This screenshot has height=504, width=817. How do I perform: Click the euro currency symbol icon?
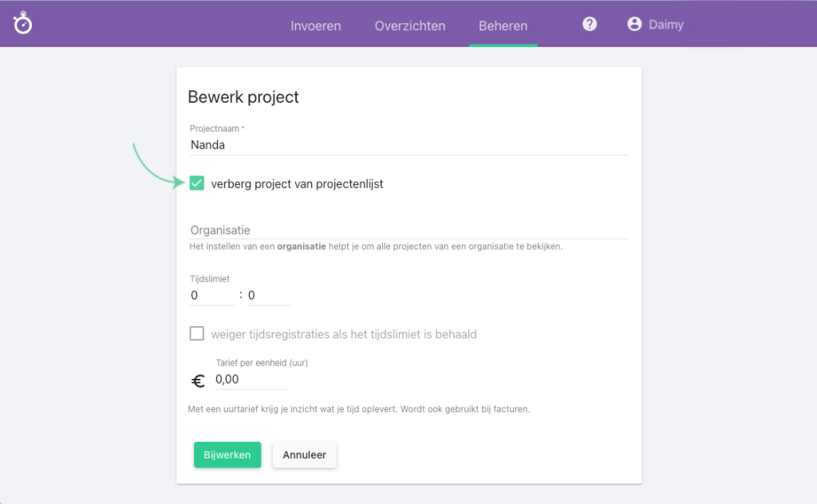(x=199, y=380)
